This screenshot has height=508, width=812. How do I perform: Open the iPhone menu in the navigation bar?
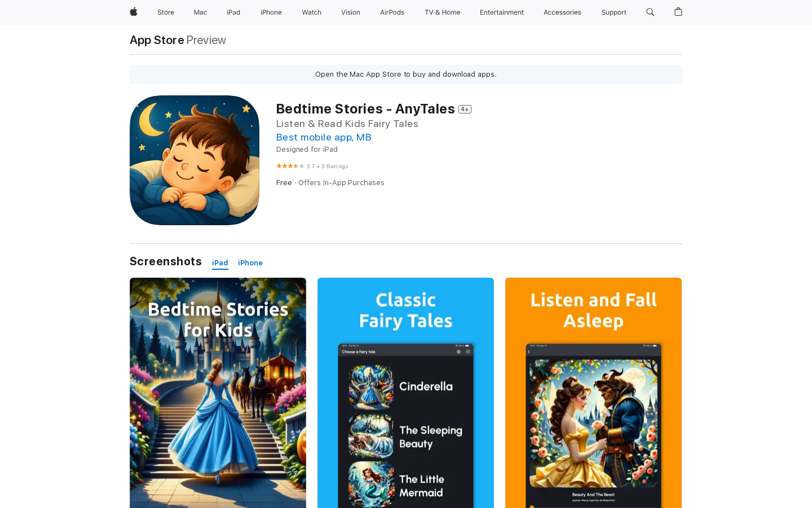click(x=271, y=12)
